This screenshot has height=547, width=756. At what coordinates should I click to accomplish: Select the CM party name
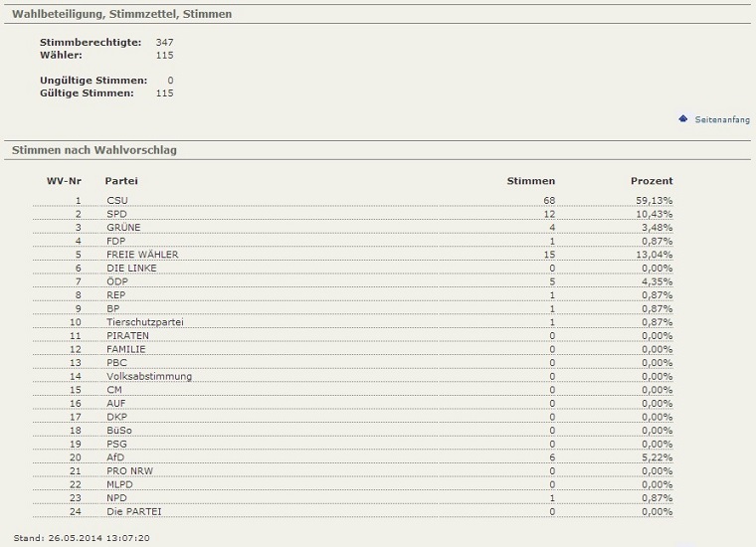tap(114, 390)
